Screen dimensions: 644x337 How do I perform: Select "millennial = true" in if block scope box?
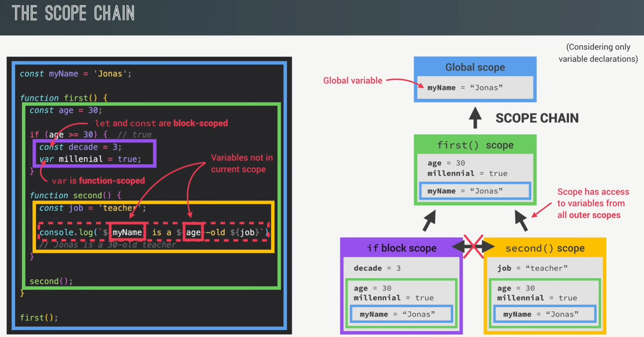[393, 298]
